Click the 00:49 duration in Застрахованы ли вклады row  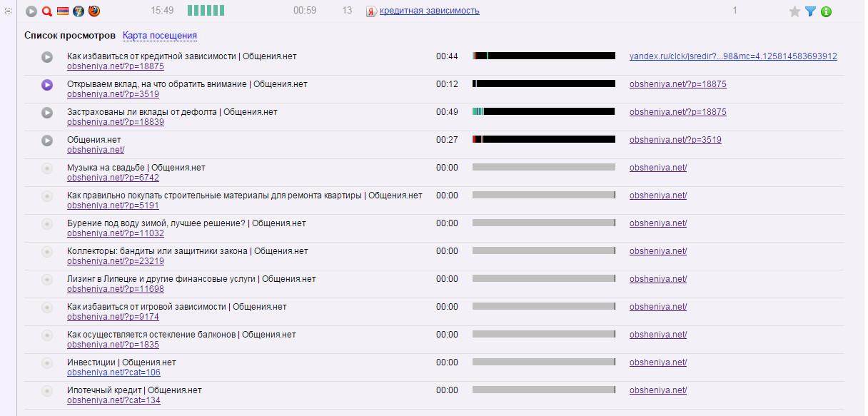coord(448,112)
